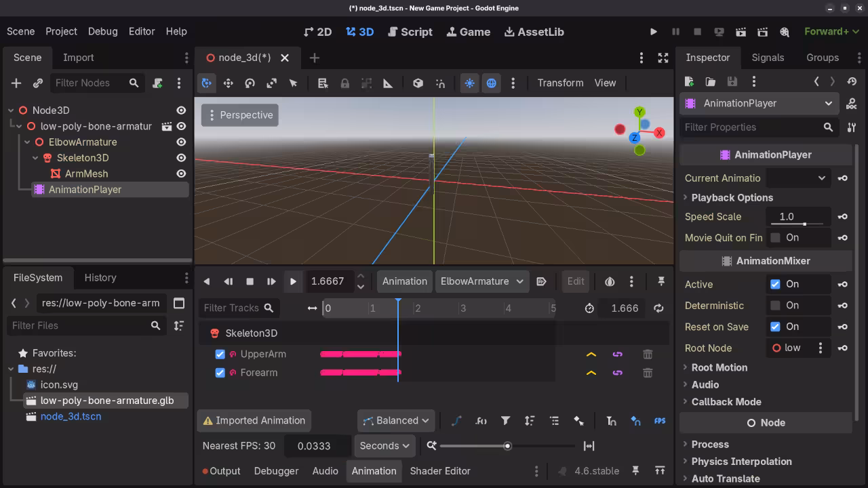868x488 pixels.
Task: Uncheck the UpperArm animation track
Action: click(x=220, y=354)
